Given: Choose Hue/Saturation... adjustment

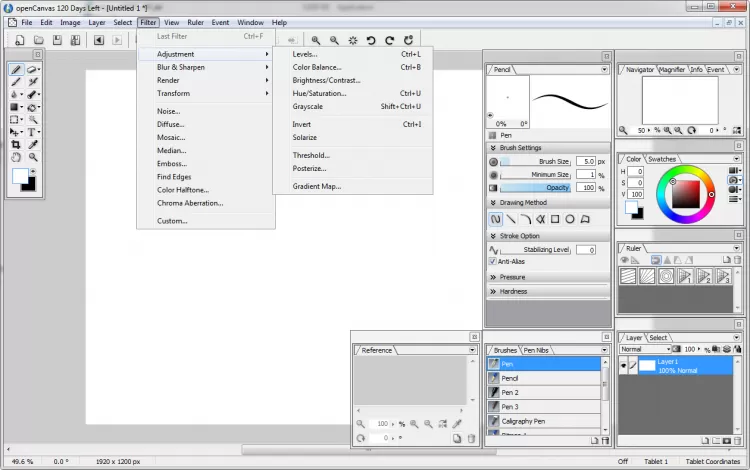Looking at the screenshot, I should (353, 93).
